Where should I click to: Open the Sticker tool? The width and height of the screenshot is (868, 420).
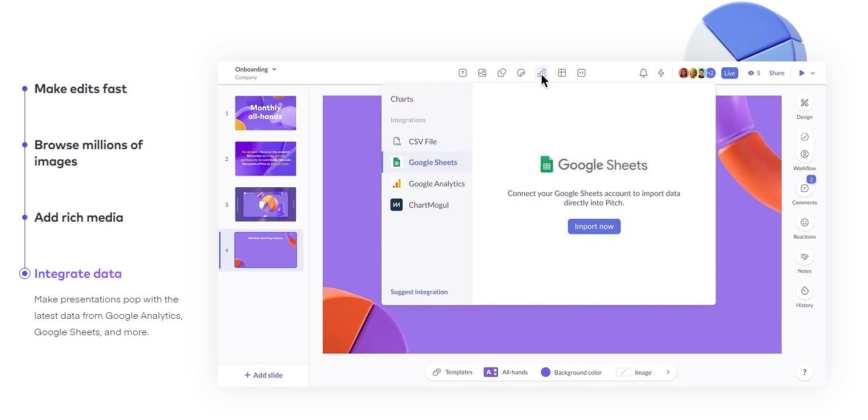click(x=521, y=73)
